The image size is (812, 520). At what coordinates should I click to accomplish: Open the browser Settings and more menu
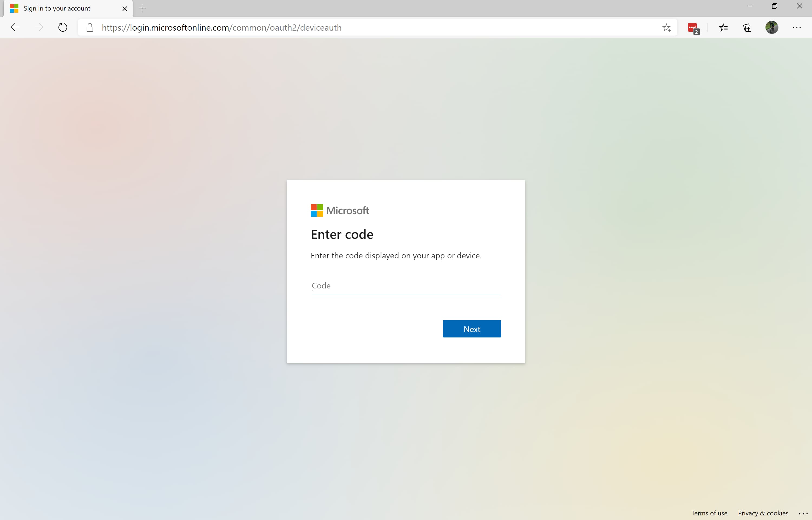[797, 27]
